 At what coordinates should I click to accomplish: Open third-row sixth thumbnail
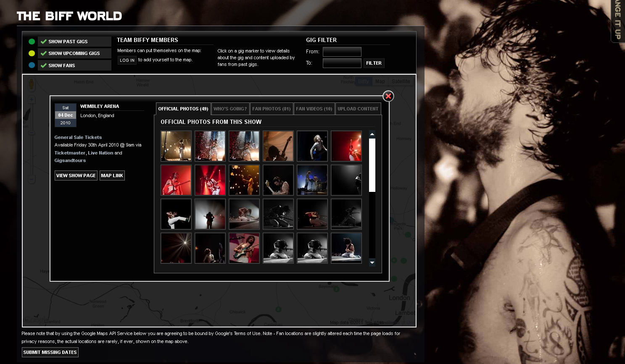pos(346,214)
